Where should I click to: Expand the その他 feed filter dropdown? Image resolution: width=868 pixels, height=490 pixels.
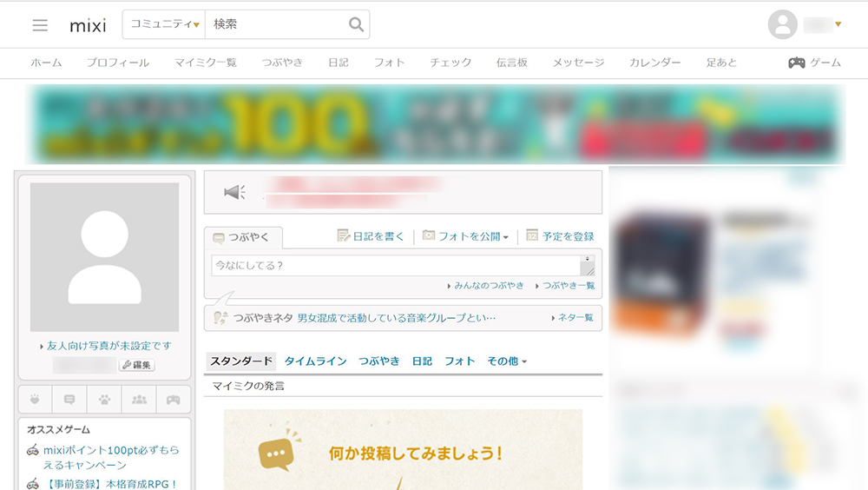point(507,361)
